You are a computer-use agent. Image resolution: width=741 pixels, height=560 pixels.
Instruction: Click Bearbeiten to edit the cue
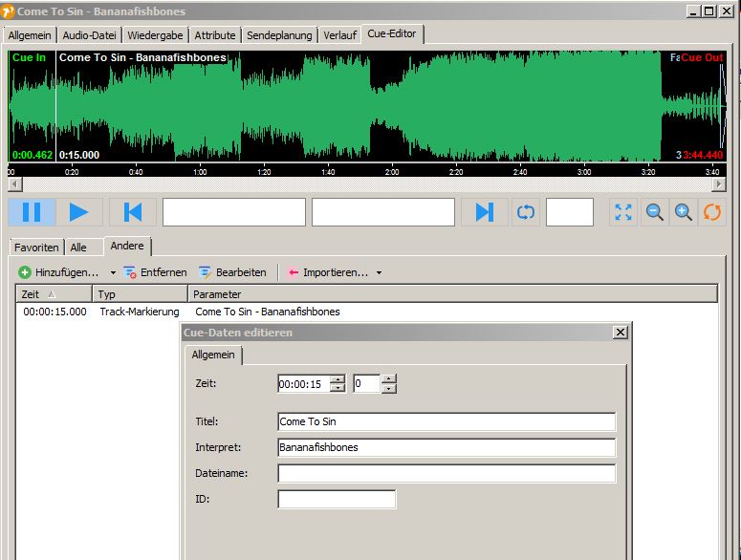click(x=232, y=272)
